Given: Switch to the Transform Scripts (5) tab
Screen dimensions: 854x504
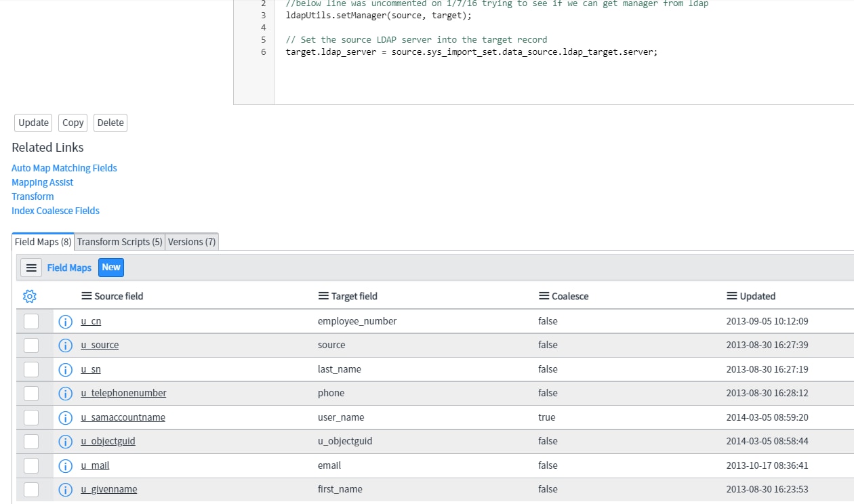Looking at the screenshot, I should 120,242.
